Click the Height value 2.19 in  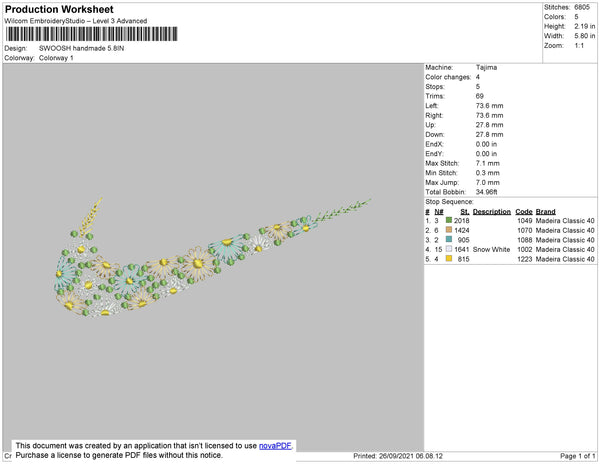point(585,26)
